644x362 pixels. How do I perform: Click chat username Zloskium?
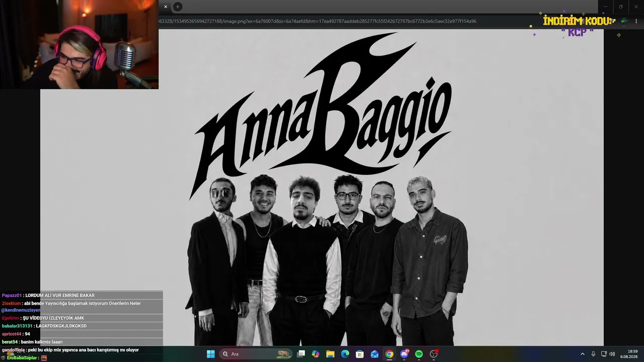pyautogui.click(x=11, y=304)
